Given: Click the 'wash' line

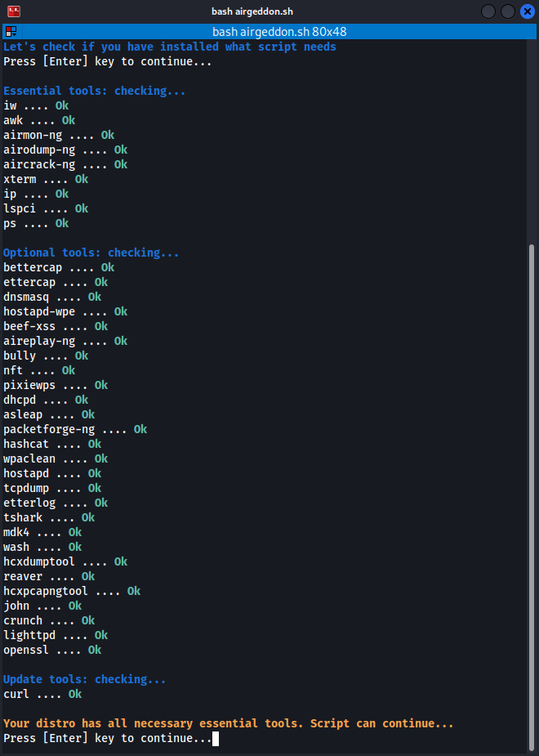Looking at the screenshot, I should pos(42,547).
